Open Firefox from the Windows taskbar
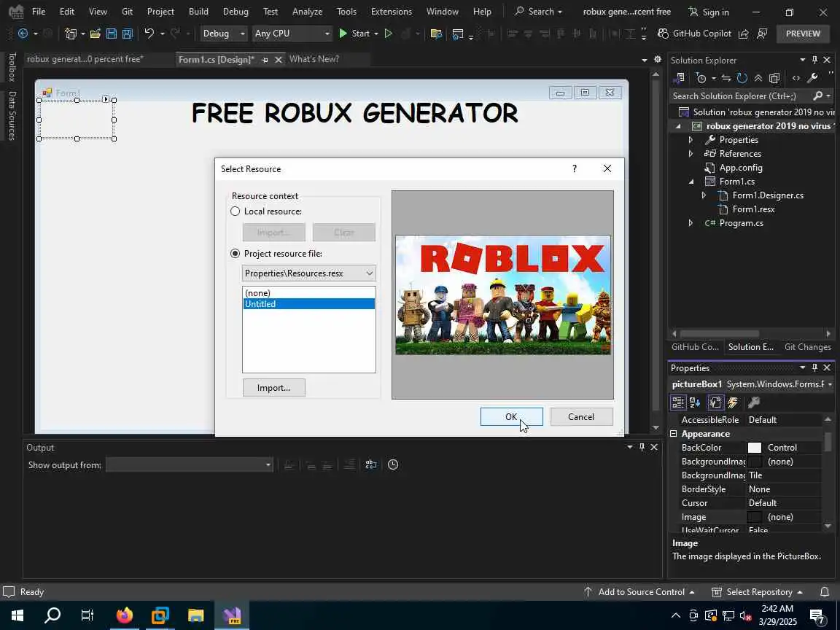Viewport: 840px width, 630px height. point(124,615)
